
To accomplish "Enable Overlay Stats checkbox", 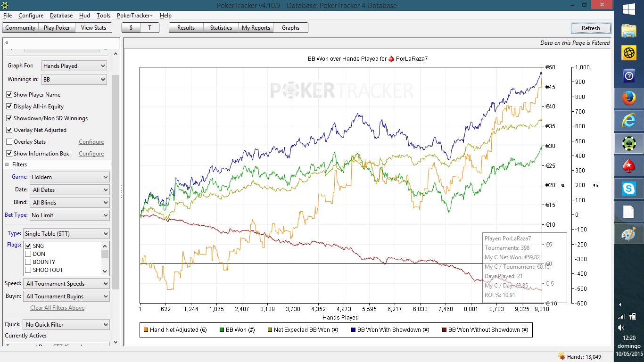I will [x=9, y=141].
